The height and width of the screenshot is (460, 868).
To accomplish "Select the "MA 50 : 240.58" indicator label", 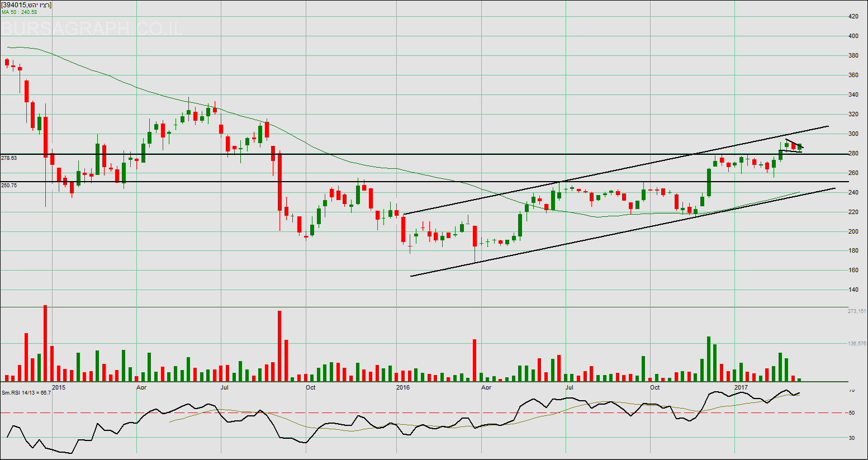I will (19, 12).
